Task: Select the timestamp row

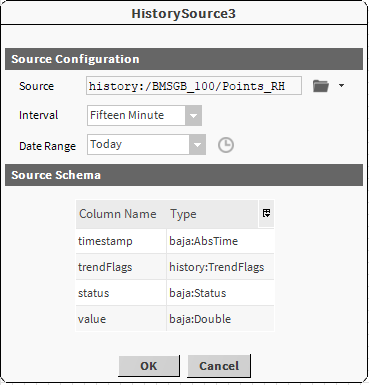Action: click(x=175, y=241)
